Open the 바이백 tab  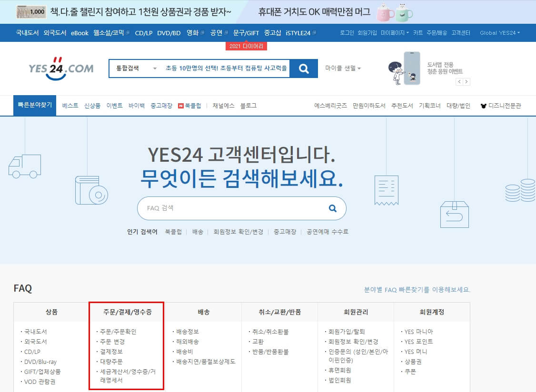tap(137, 106)
